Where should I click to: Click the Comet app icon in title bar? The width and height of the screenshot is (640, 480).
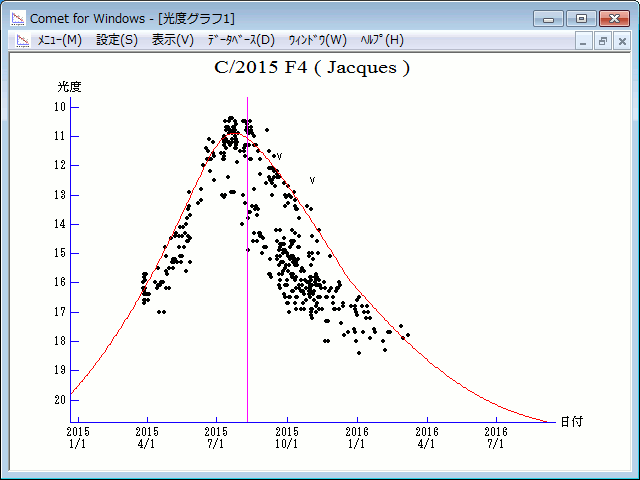(x=18, y=18)
